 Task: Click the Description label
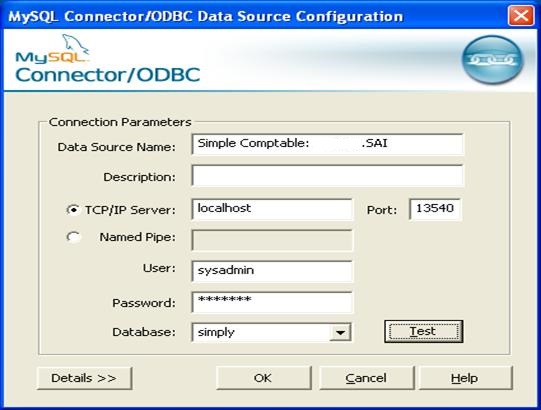click(139, 177)
